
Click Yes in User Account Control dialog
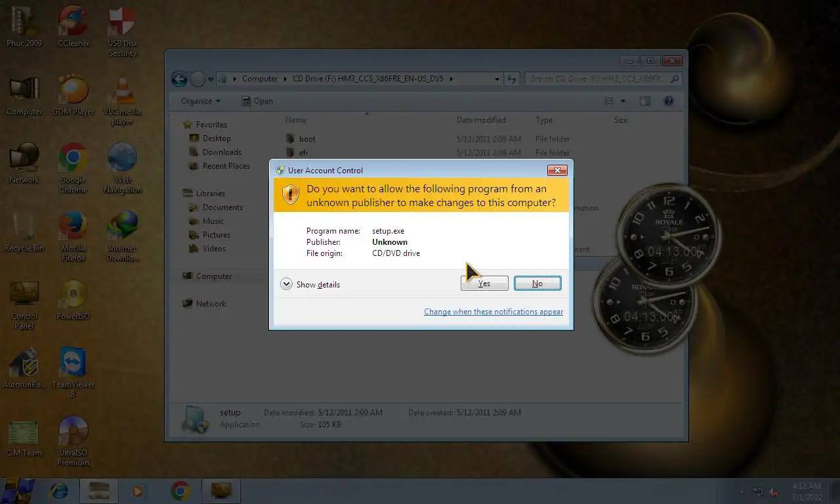click(484, 283)
